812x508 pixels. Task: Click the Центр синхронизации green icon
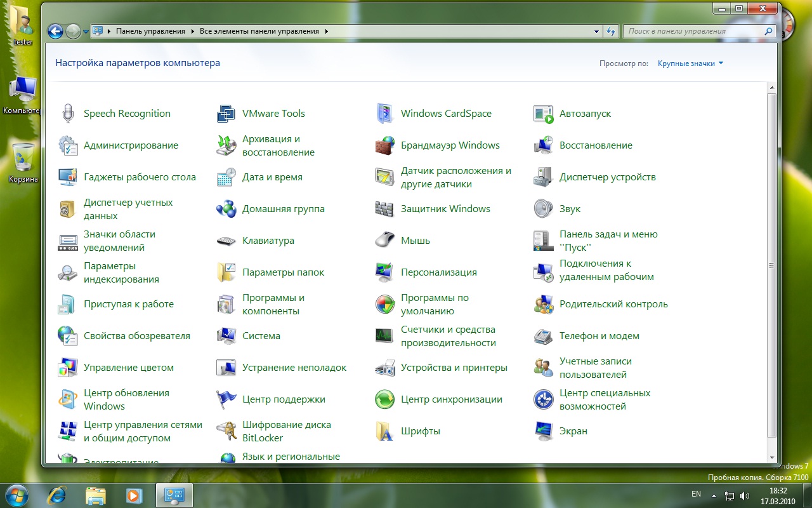coord(385,399)
